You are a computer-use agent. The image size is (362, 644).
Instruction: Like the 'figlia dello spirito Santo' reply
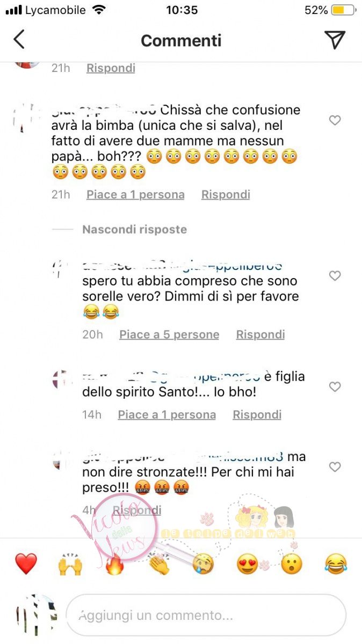(x=335, y=386)
